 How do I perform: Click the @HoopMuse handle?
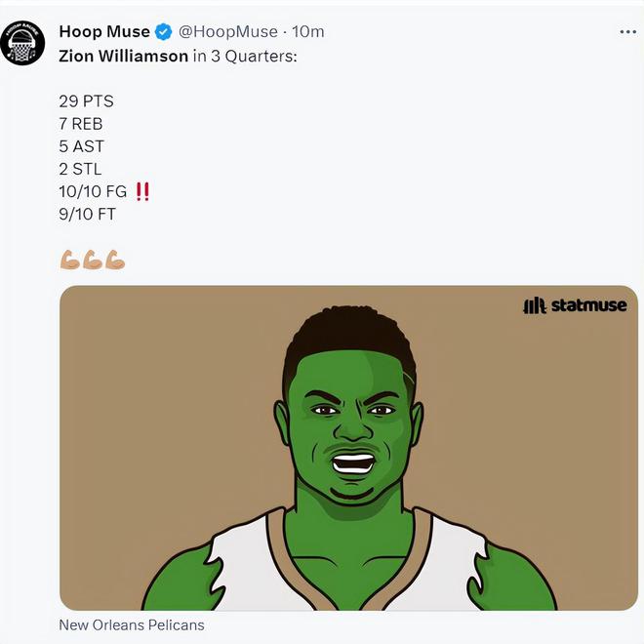(227, 32)
